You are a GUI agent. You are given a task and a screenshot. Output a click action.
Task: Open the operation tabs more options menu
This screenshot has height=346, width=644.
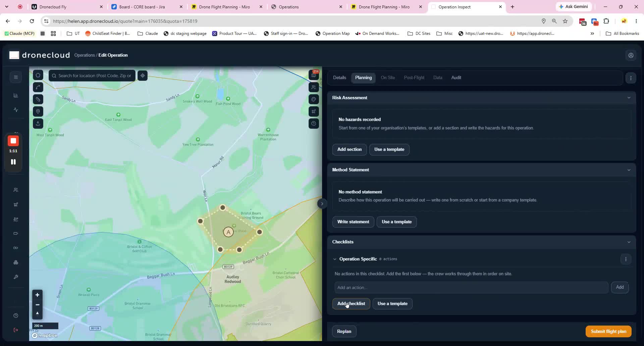(x=631, y=78)
